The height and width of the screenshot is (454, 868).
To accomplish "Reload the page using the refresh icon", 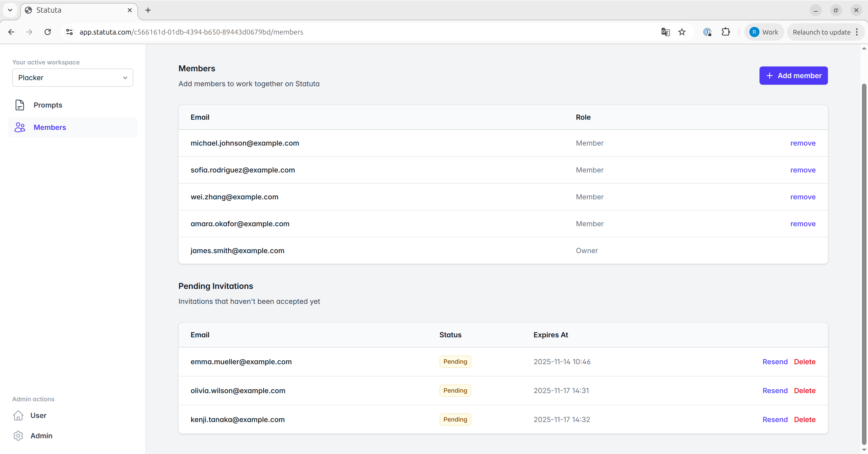I will tap(47, 32).
